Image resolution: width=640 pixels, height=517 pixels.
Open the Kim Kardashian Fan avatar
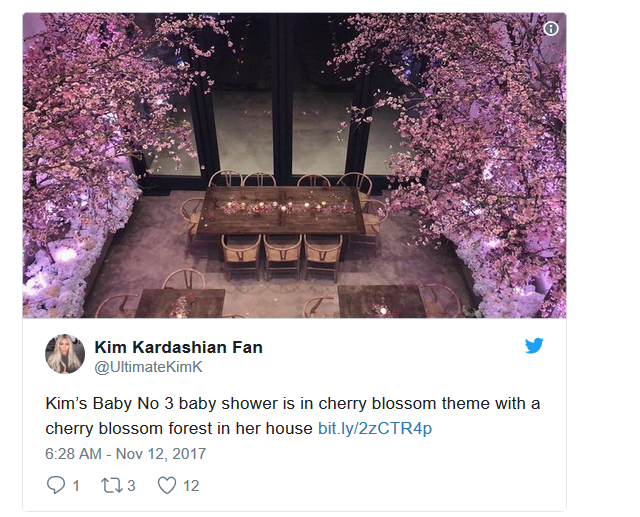click(65, 354)
